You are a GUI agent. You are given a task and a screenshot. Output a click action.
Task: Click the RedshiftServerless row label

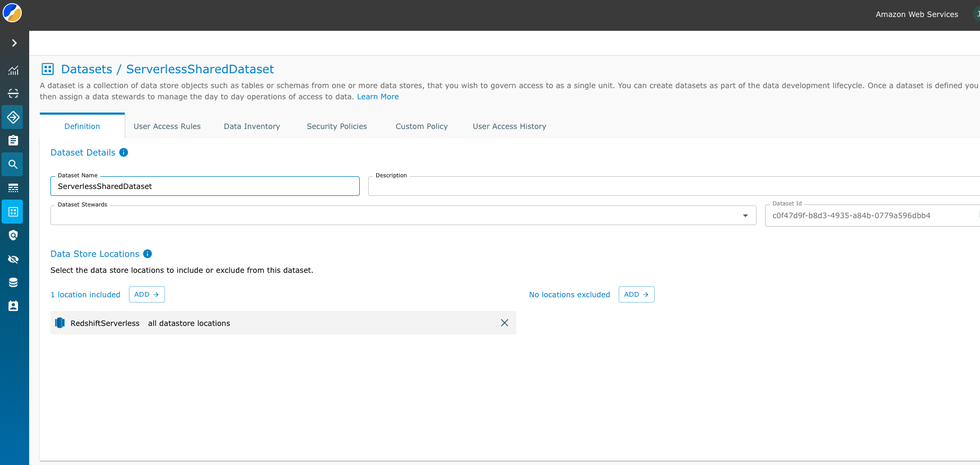click(105, 323)
